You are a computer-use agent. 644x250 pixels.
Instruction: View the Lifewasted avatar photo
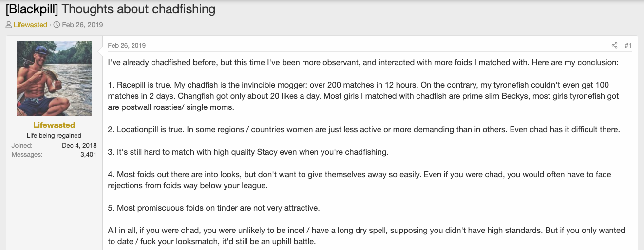click(x=54, y=78)
